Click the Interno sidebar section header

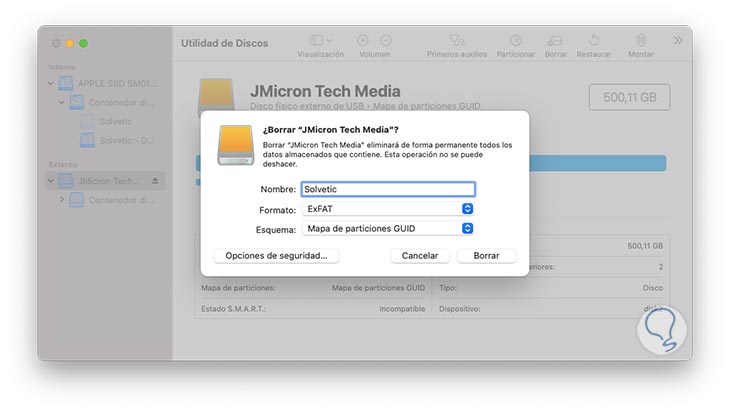tap(61, 67)
